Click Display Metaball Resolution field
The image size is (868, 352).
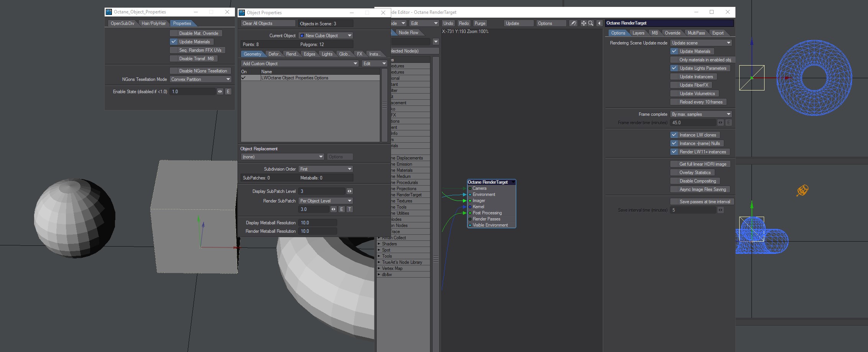[318, 223]
